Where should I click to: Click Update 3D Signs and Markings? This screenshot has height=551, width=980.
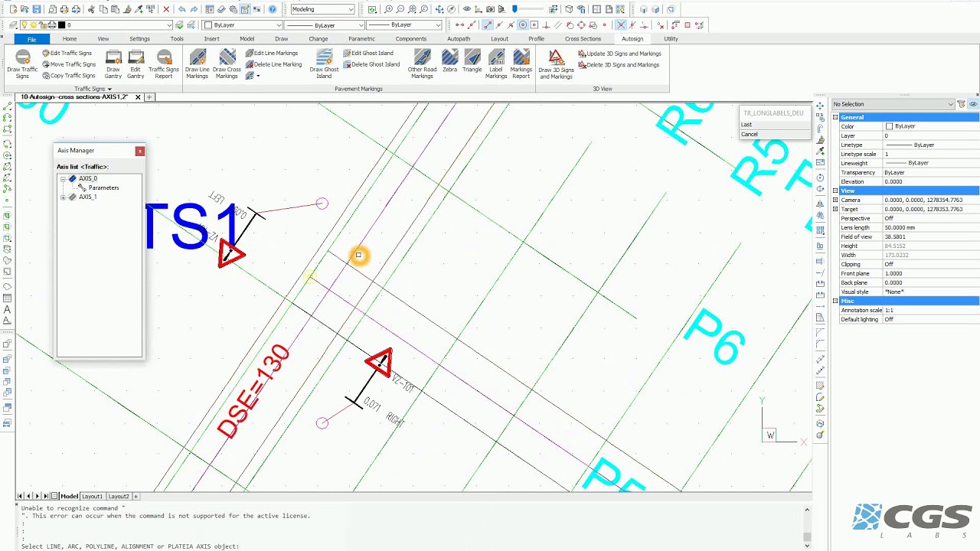619,54
